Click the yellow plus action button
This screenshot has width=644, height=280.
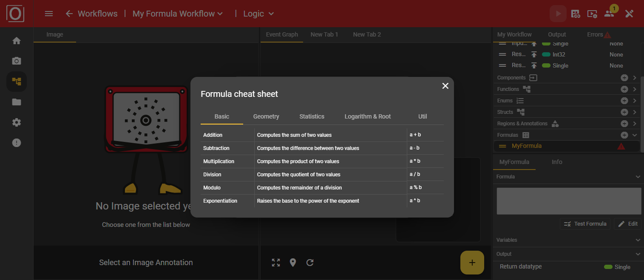click(x=472, y=263)
